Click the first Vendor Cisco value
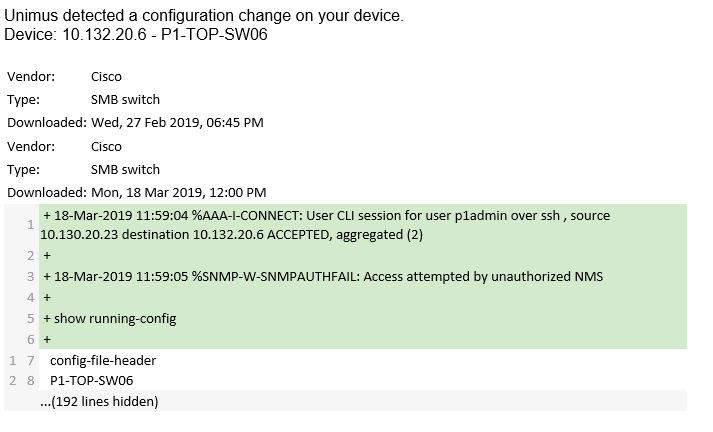The height and width of the screenshot is (432, 713). pyautogui.click(x=106, y=76)
